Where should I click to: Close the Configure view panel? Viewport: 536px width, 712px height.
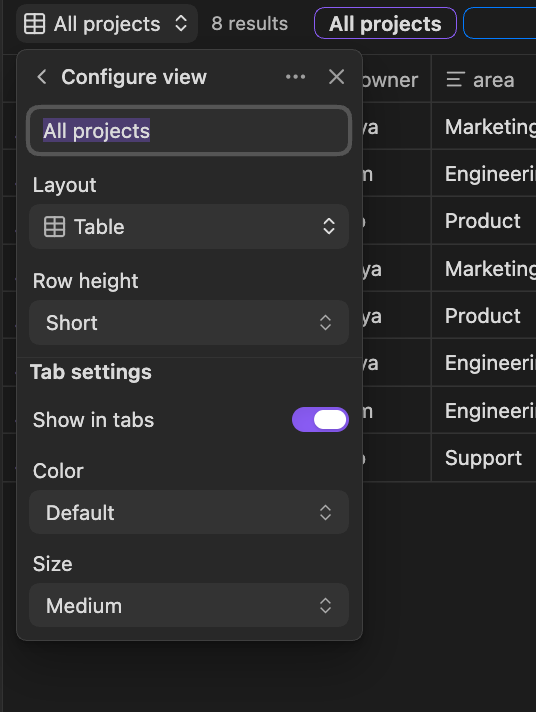tap(336, 77)
